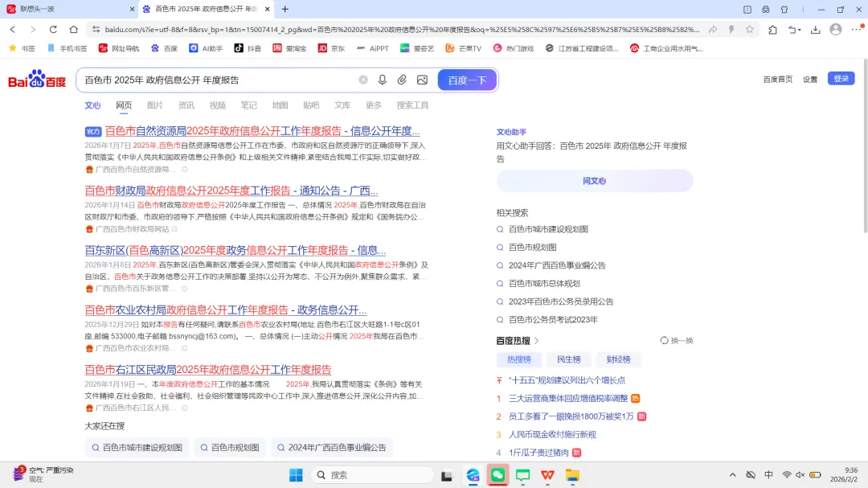Open a new browser tab
Screen dimensions: 868x488
(285, 9)
